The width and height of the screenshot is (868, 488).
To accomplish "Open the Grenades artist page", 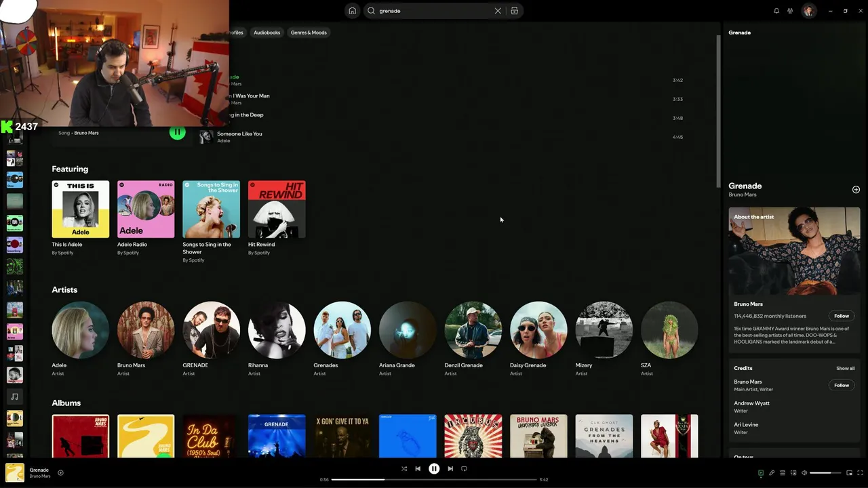I will (x=342, y=330).
